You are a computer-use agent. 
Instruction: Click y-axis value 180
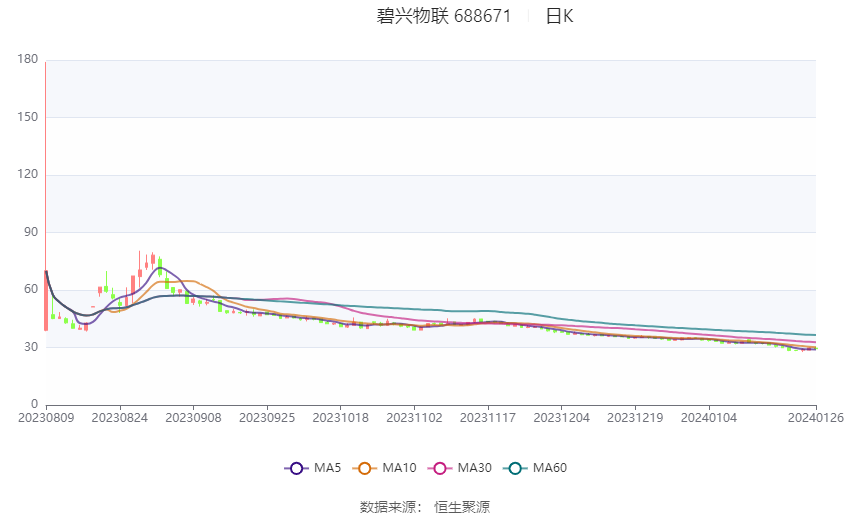(28, 59)
